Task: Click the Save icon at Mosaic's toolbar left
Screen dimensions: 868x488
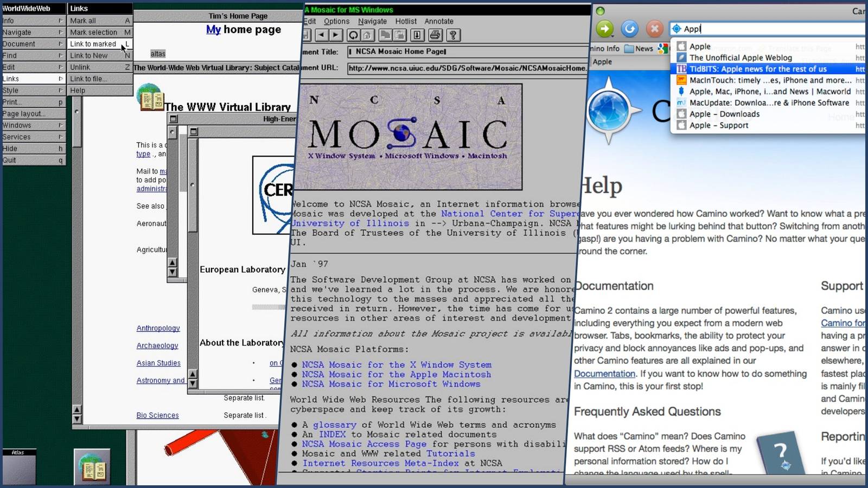Action: coord(306,35)
